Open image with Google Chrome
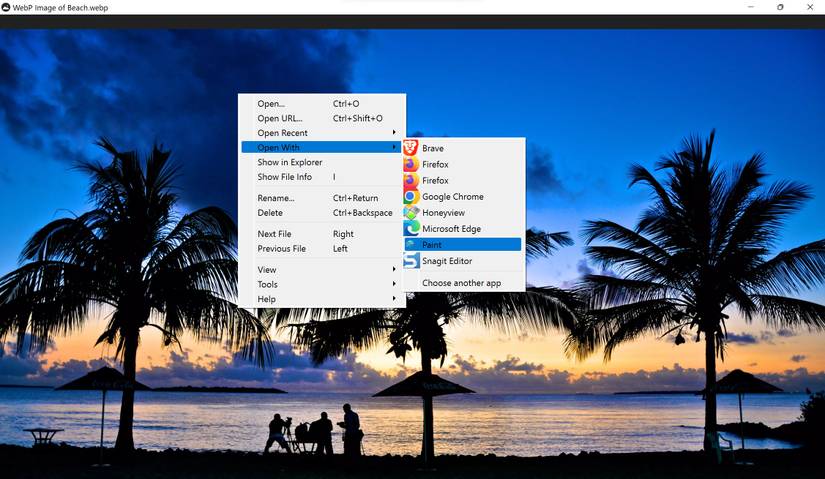 pyautogui.click(x=463, y=196)
